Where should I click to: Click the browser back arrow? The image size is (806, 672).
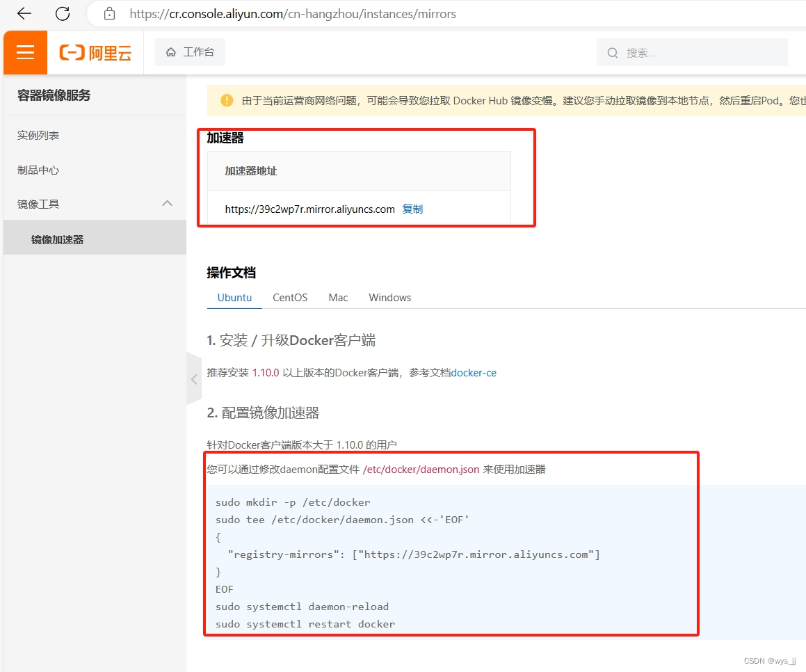click(24, 13)
